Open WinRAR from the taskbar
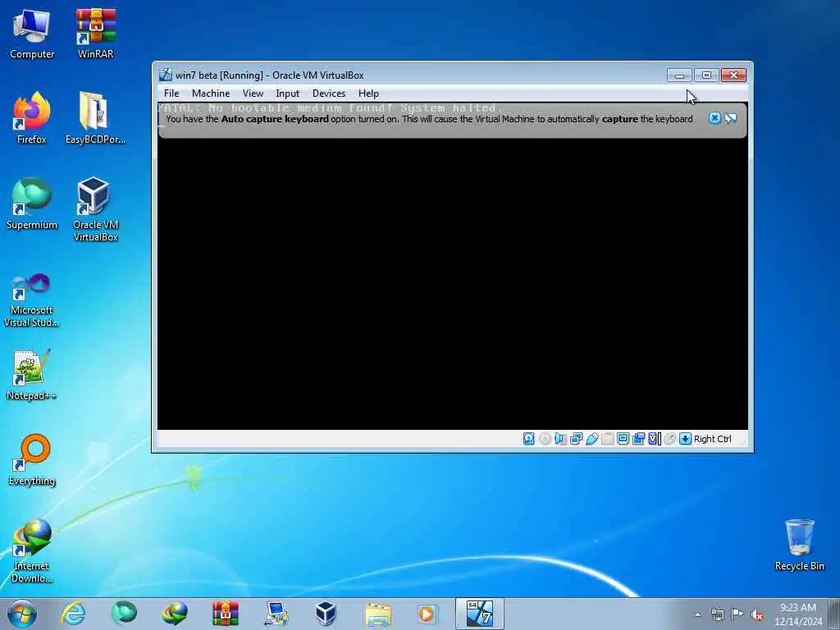The height and width of the screenshot is (630, 840). click(x=225, y=614)
